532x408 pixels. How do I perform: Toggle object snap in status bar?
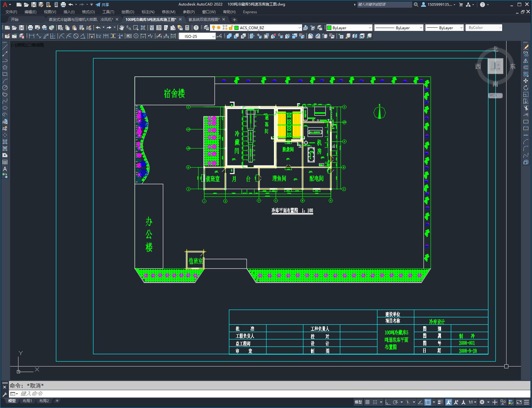point(428,402)
